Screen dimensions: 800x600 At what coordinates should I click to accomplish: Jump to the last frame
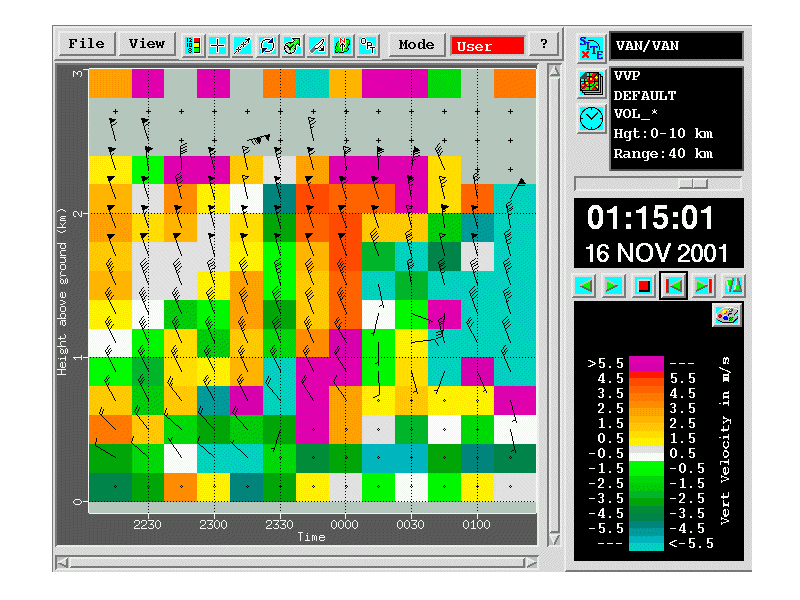(x=704, y=286)
